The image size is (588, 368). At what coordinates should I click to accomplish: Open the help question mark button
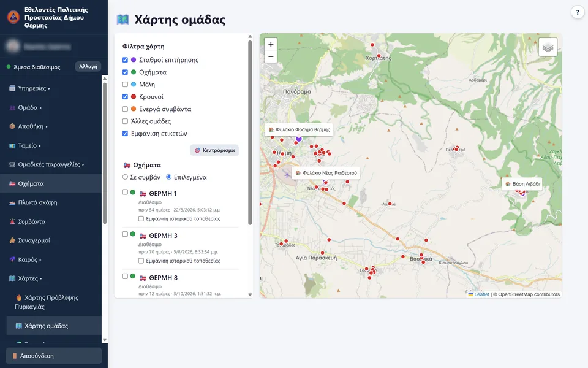point(578,12)
